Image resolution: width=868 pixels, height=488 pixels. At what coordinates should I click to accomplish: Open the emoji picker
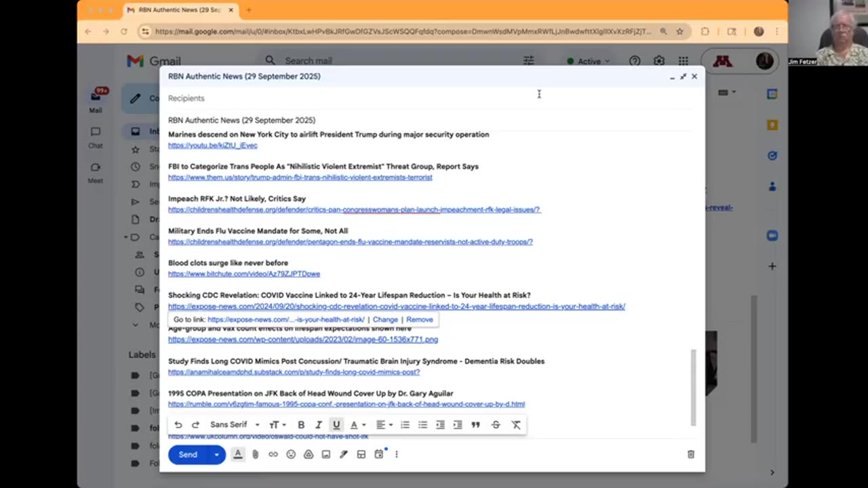click(x=291, y=454)
